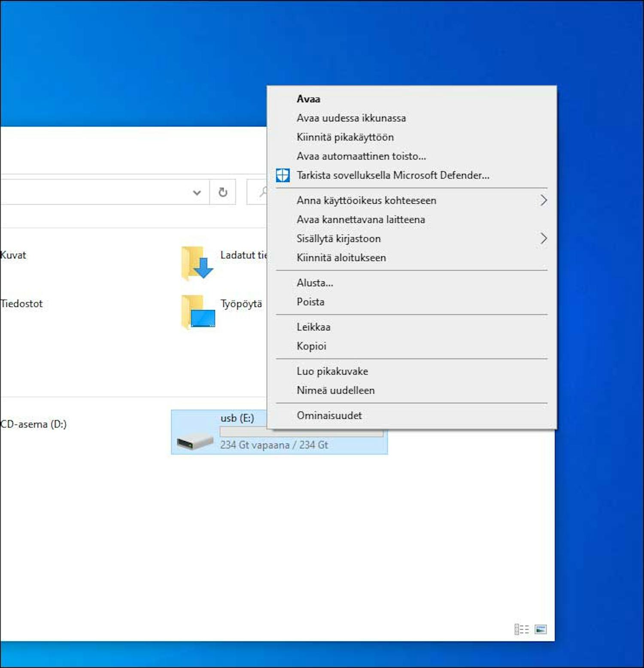
Task: Click Ominaisuudet at the menu bottom
Action: 329,415
